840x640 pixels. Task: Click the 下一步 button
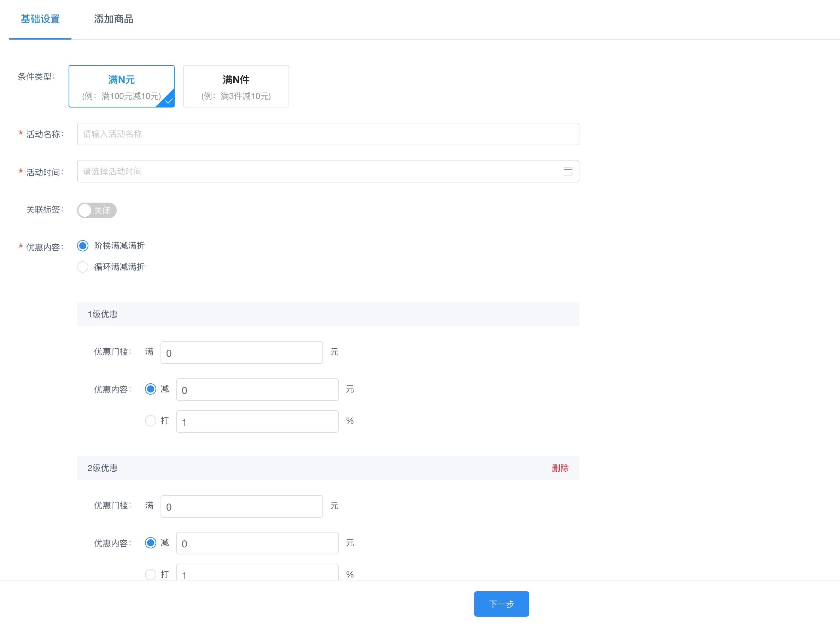point(501,604)
